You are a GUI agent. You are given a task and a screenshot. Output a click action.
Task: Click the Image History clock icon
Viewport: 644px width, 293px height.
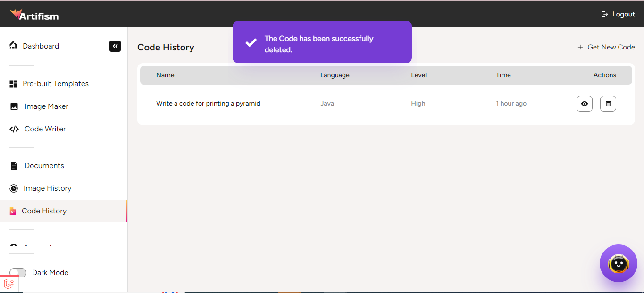[14, 188]
